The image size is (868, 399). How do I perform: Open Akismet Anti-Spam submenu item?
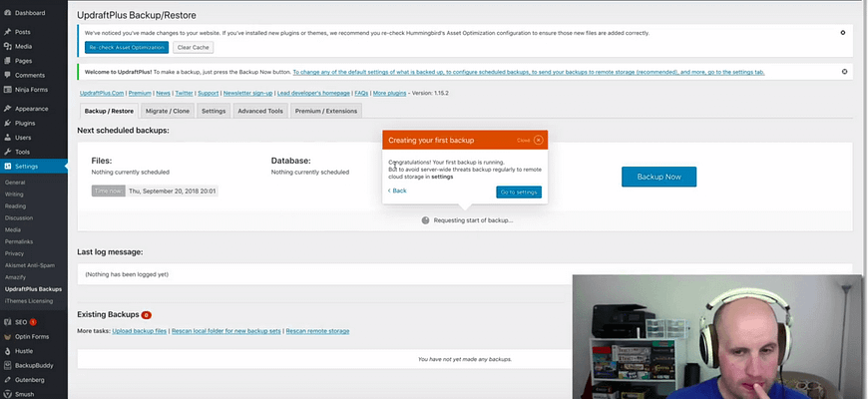(29, 265)
